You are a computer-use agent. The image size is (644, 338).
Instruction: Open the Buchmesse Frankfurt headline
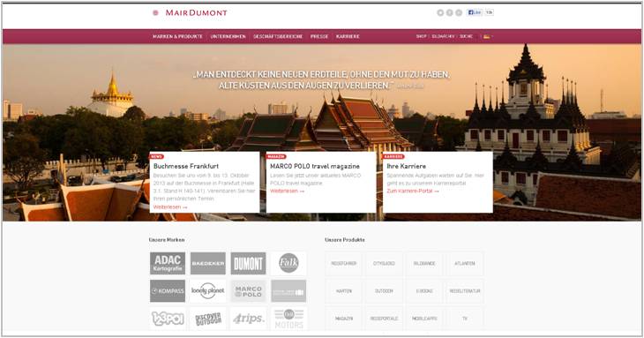pos(186,166)
